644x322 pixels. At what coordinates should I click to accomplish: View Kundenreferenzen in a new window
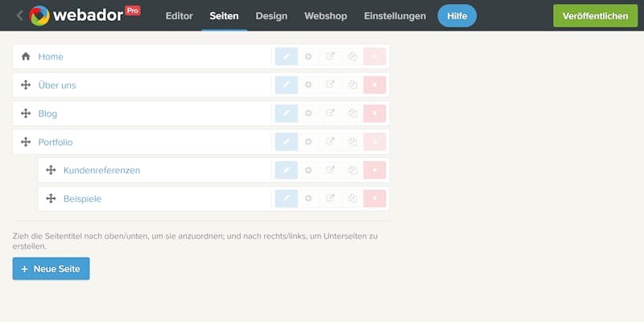coord(330,170)
